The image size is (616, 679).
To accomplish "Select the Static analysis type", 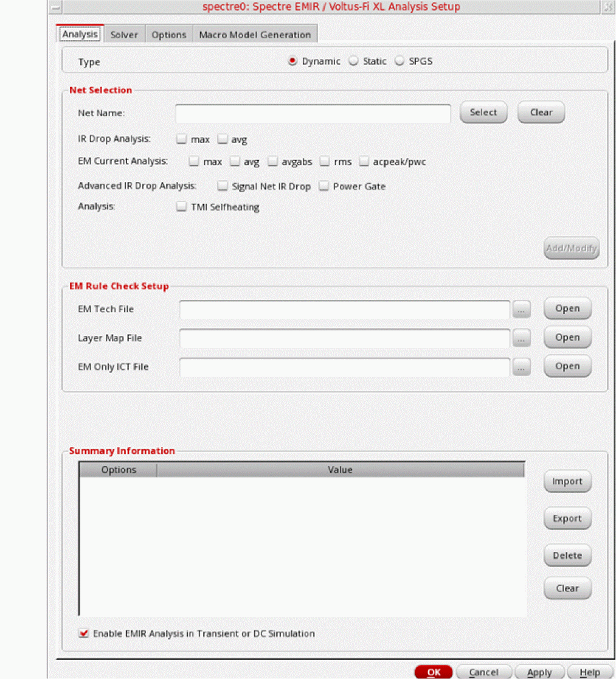I will pyautogui.click(x=354, y=61).
